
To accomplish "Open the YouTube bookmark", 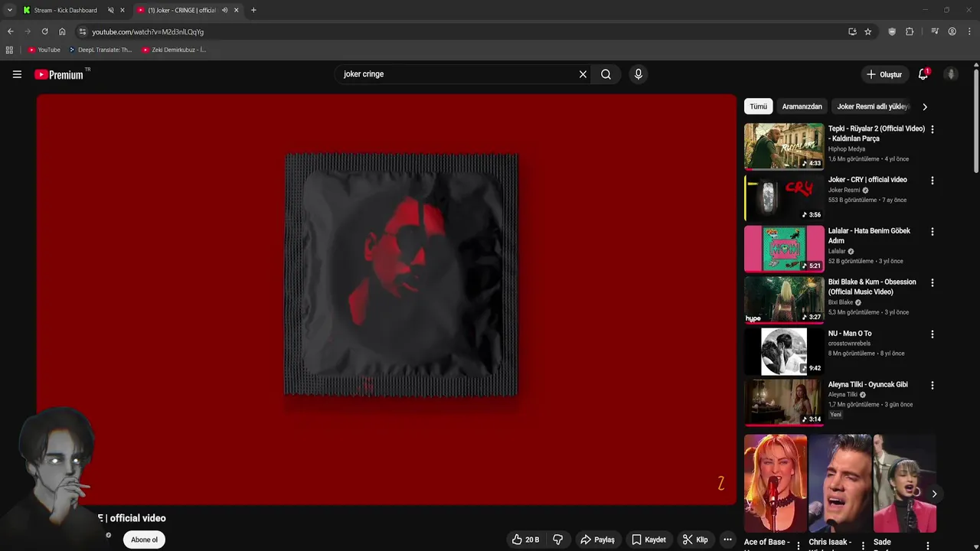I will coord(44,50).
